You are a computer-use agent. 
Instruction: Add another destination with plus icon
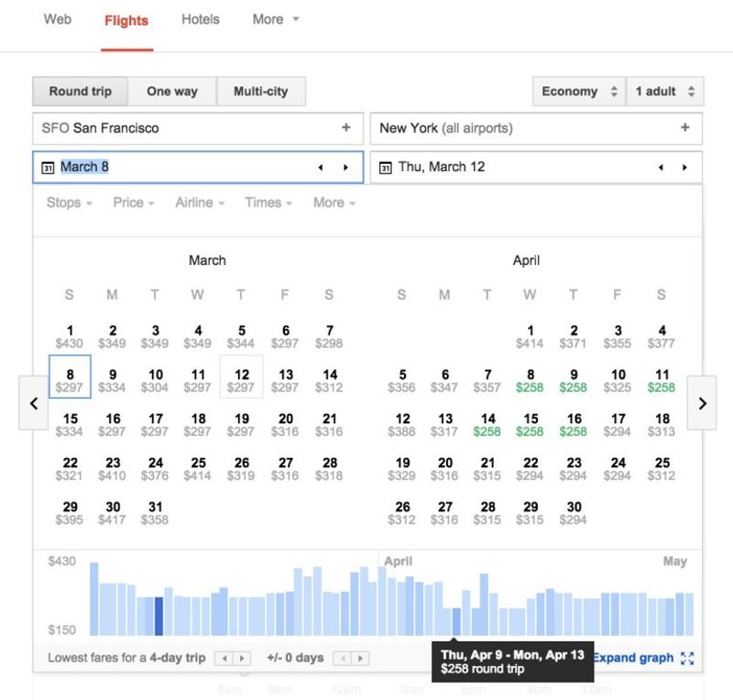[684, 128]
